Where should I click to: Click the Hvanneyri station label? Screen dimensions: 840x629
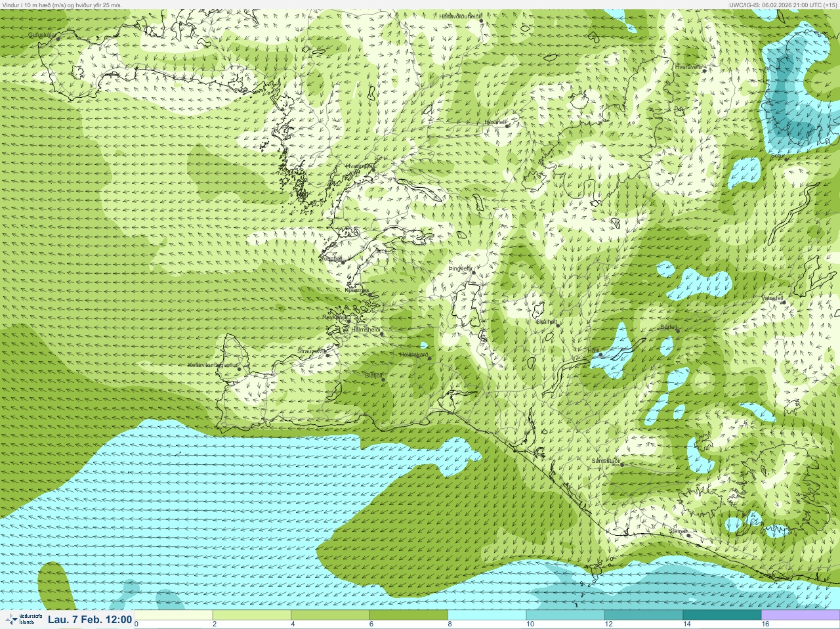pyautogui.click(x=360, y=166)
